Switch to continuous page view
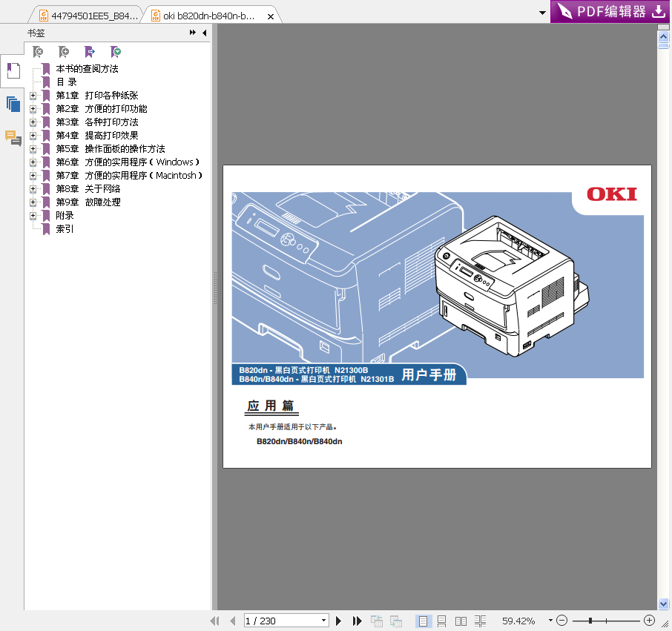 [442, 621]
